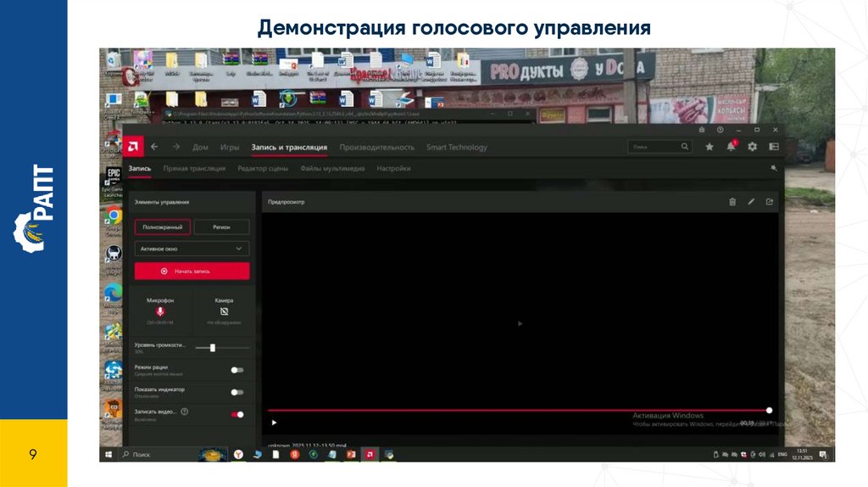Open the help hint next to Записать видео
The height and width of the screenshot is (487, 868).
(184, 411)
